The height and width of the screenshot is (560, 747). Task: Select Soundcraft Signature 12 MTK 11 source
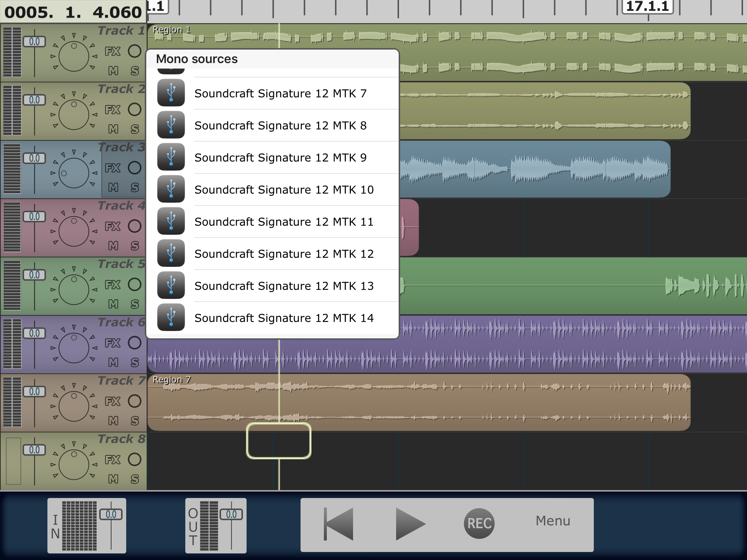272,222
